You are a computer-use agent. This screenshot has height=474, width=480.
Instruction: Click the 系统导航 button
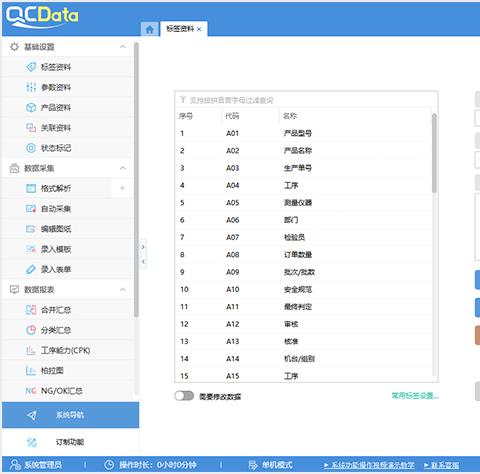pos(70,415)
